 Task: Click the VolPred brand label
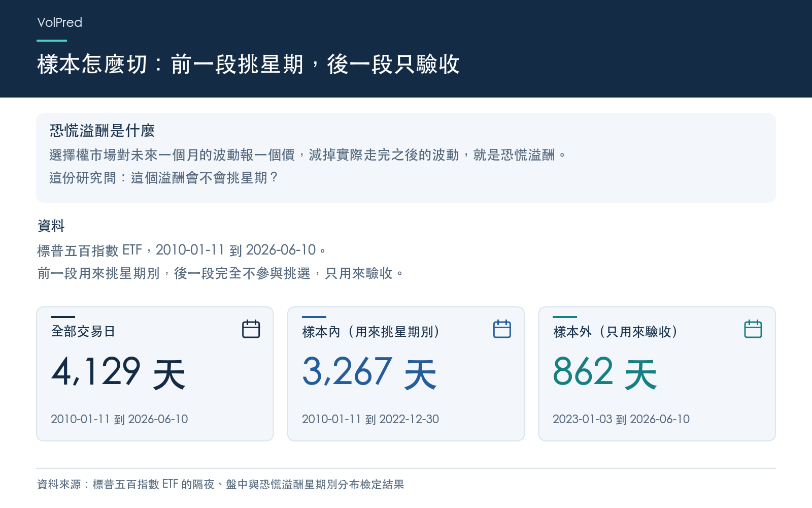(x=59, y=22)
